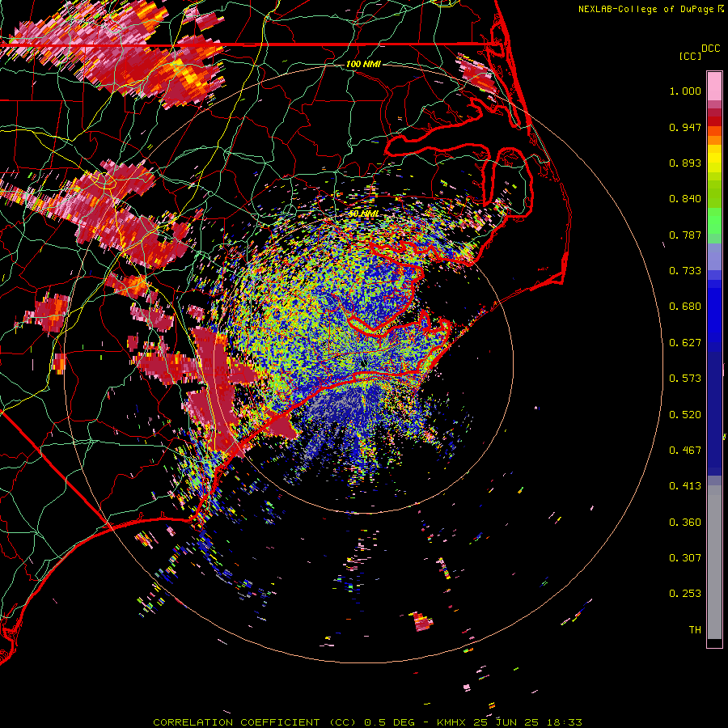Select the 0.787 color scale label
This screenshot has width=728, height=728.
[685, 235]
